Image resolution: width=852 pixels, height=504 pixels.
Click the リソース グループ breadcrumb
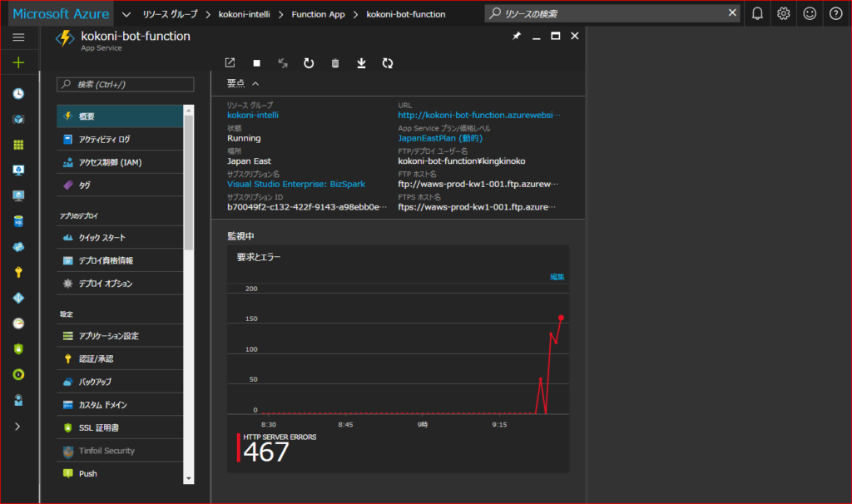[170, 14]
